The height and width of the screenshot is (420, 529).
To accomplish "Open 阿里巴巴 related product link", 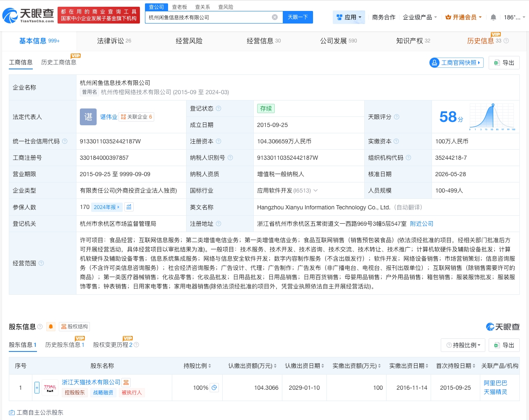I will (x=495, y=383).
